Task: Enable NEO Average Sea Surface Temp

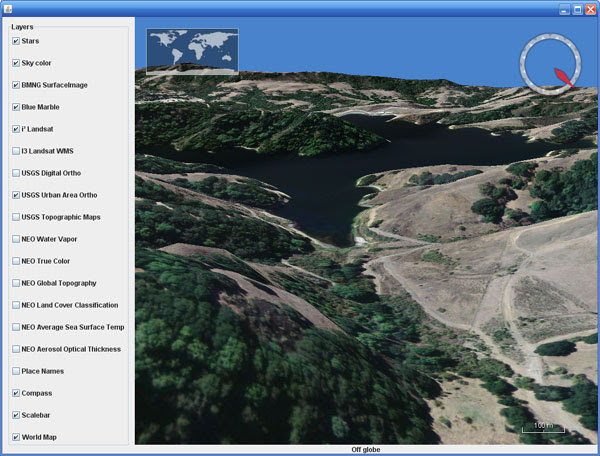Action: (16, 327)
